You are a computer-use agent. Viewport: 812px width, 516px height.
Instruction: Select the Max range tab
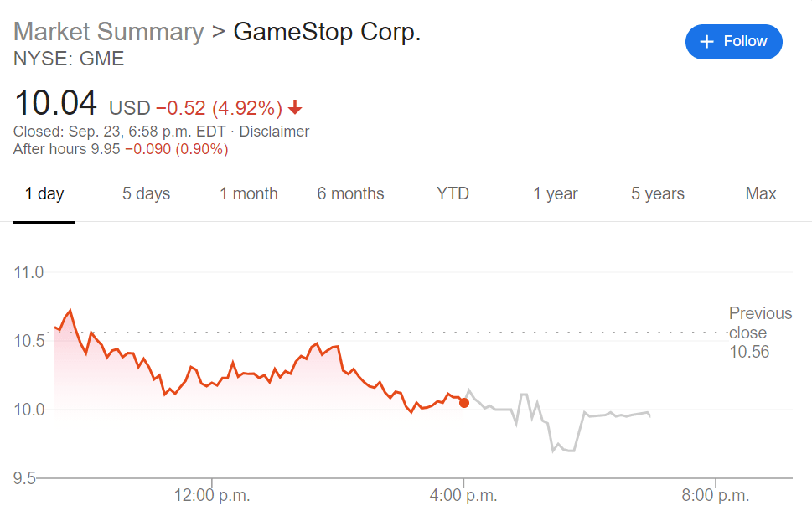[x=761, y=194]
